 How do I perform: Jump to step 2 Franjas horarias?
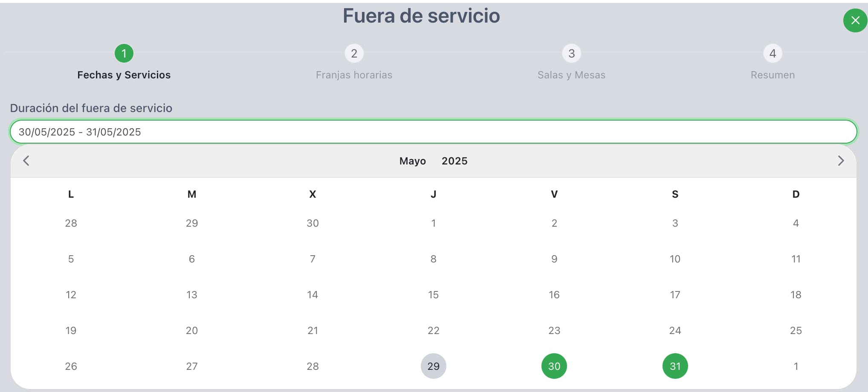coord(354,54)
